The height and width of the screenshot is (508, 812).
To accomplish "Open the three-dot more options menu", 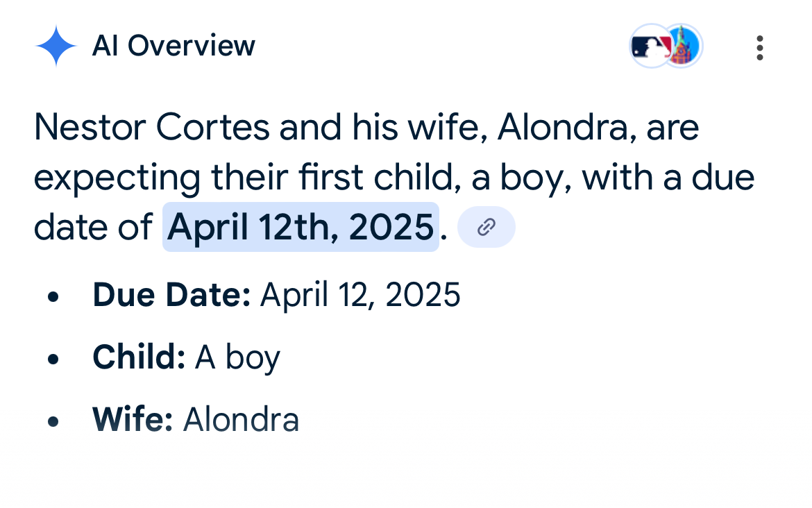I will [x=760, y=47].
